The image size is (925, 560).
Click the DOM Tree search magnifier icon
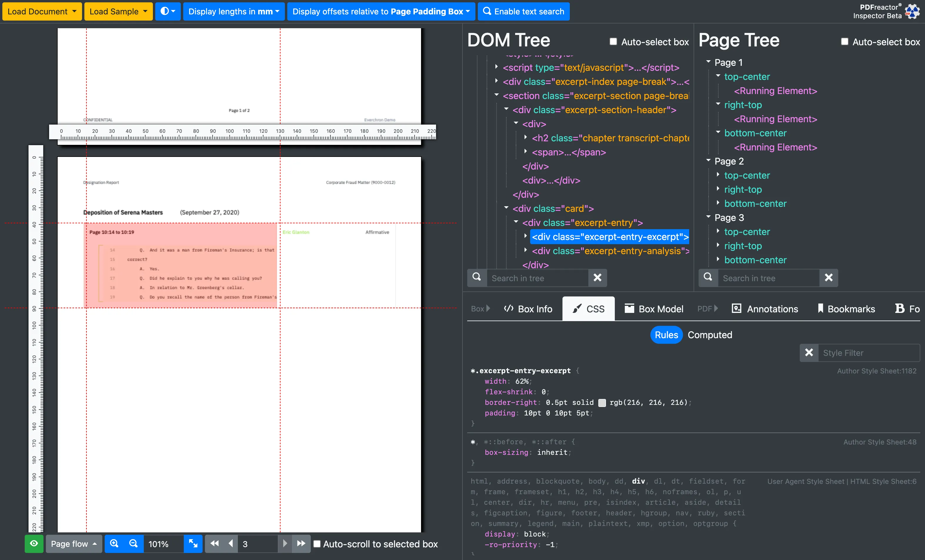477,278
